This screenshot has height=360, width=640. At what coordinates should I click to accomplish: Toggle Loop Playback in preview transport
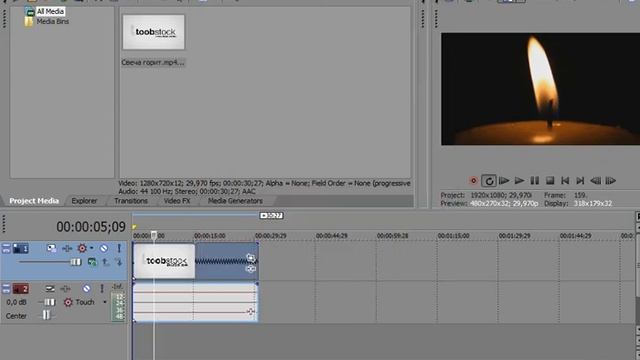pos(489,180)
